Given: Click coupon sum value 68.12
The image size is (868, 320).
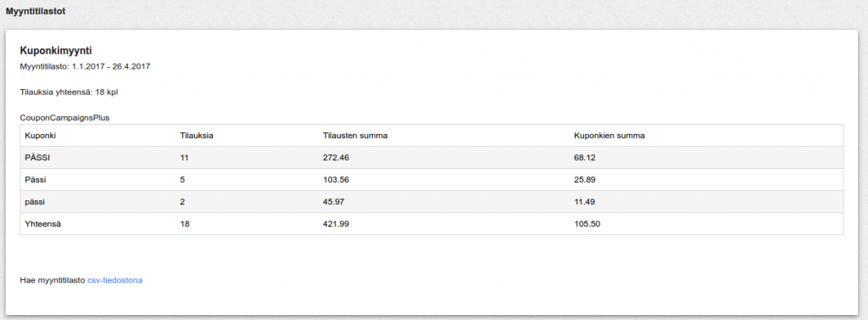Looking at the screenshot, I should click(x=585, y=158).
